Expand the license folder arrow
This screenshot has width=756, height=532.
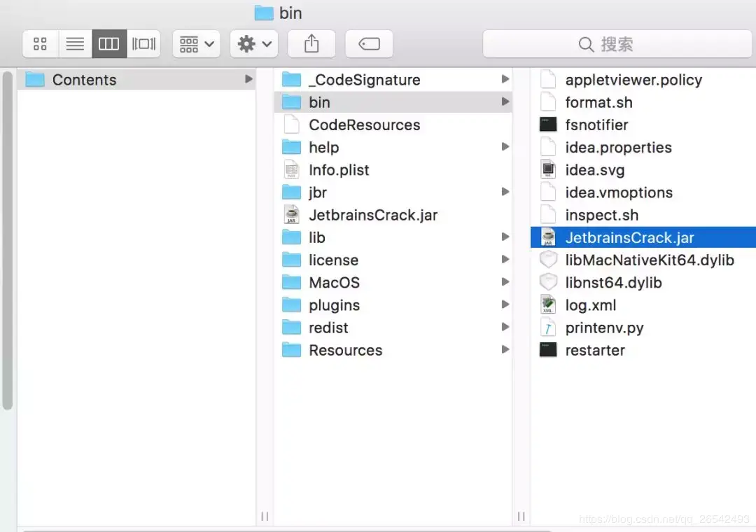[x=505, y=260]
